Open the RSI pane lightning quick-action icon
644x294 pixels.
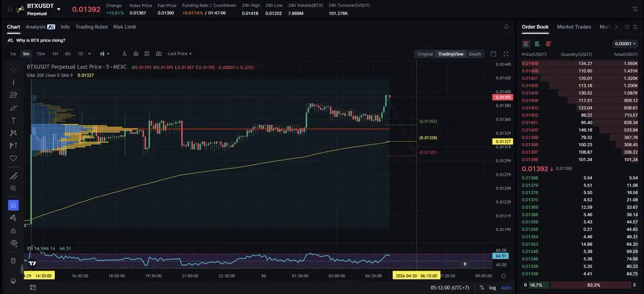465,264
